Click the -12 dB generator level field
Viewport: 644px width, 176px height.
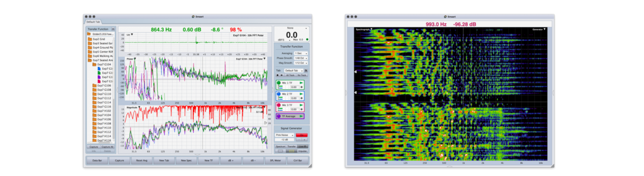coord(285,140)
